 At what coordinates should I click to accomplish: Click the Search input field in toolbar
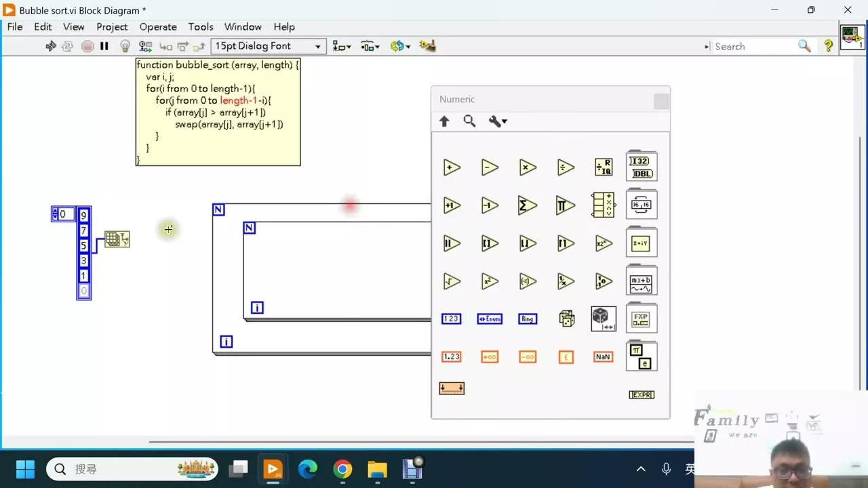tap(753, 47)
